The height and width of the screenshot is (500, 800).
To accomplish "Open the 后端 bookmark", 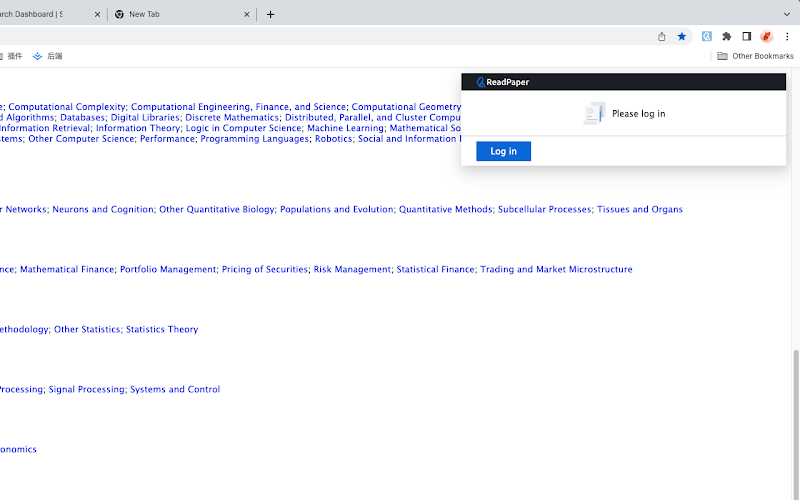I will pyautogui.click(x=47, y=56).
